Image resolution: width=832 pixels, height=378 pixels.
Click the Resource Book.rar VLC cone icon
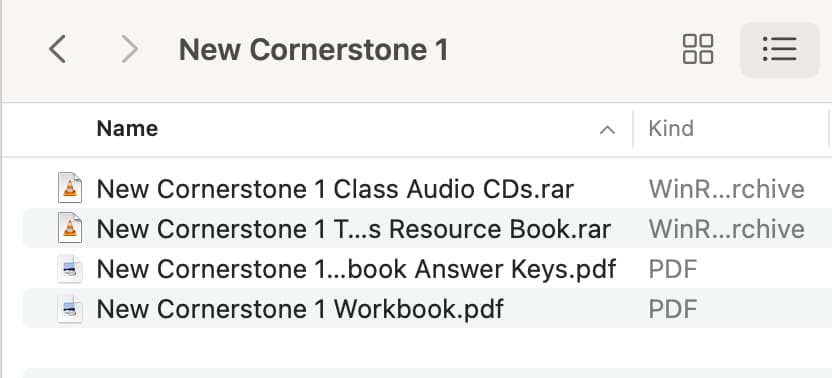point(70,228)
